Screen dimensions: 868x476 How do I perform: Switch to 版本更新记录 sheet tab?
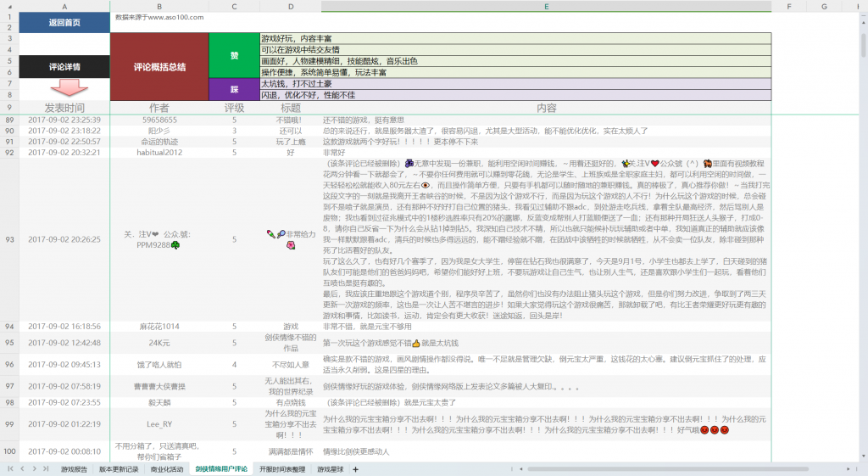pyautogui.click(x=118, y=469)
